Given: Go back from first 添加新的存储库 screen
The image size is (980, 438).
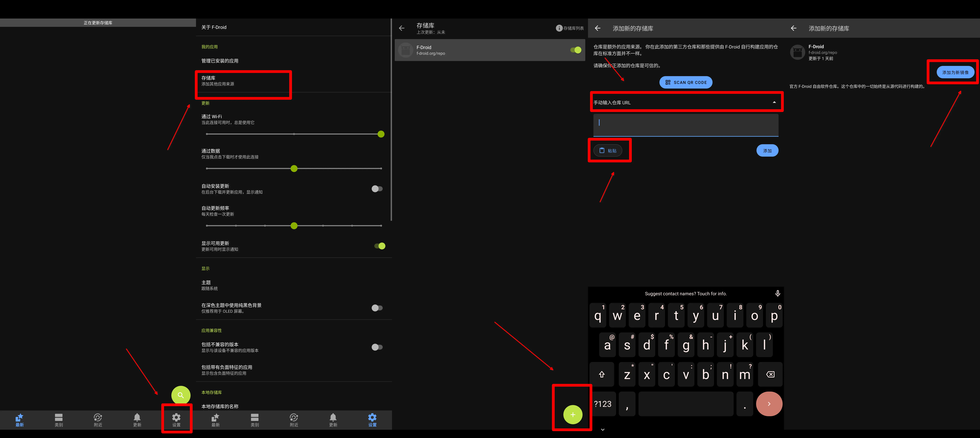Looking at the screenshot, I should (x=598, y=28).
